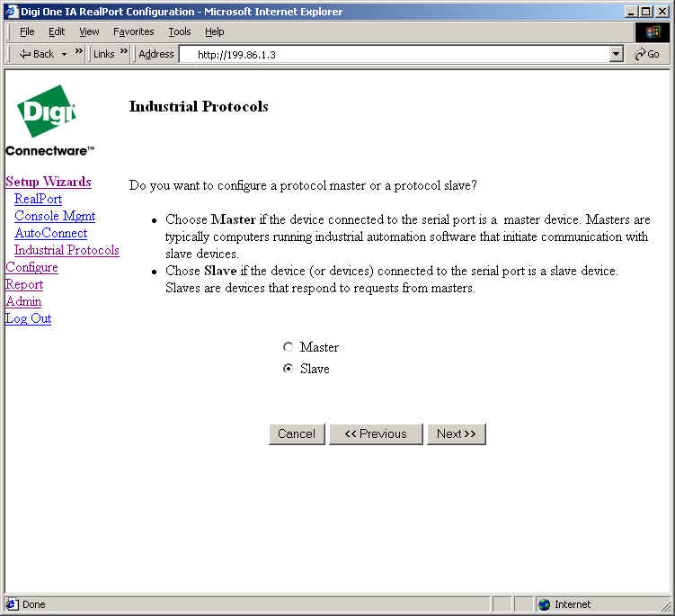Click the Go button beside address bar
Screen dimensions: 675x616
click(646, 54)
